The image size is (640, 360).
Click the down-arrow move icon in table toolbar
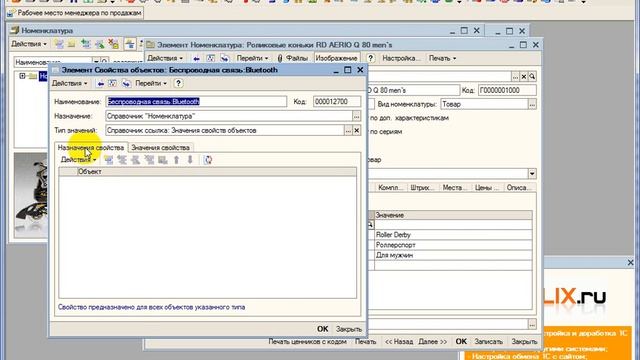(x=190, y=160)
